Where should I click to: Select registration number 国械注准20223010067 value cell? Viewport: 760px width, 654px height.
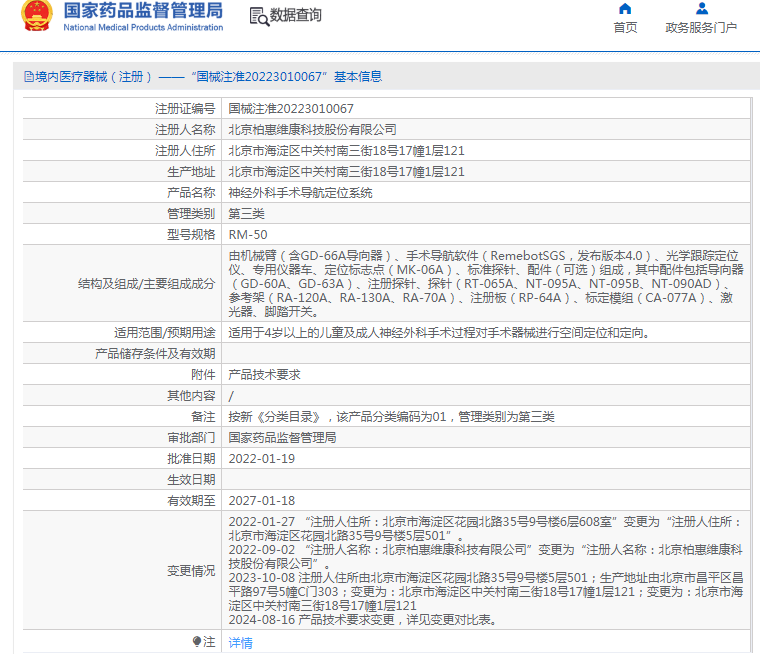click(291, 109)
